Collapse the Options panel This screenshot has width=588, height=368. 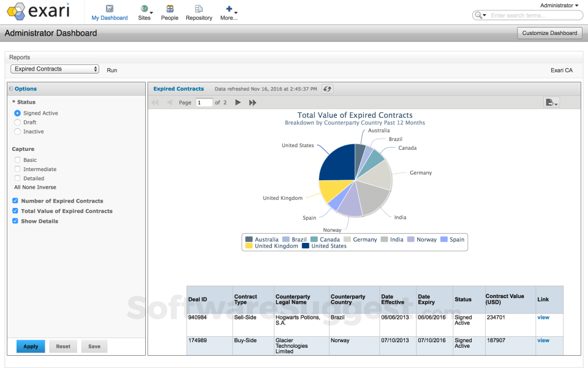click(11, 88)
